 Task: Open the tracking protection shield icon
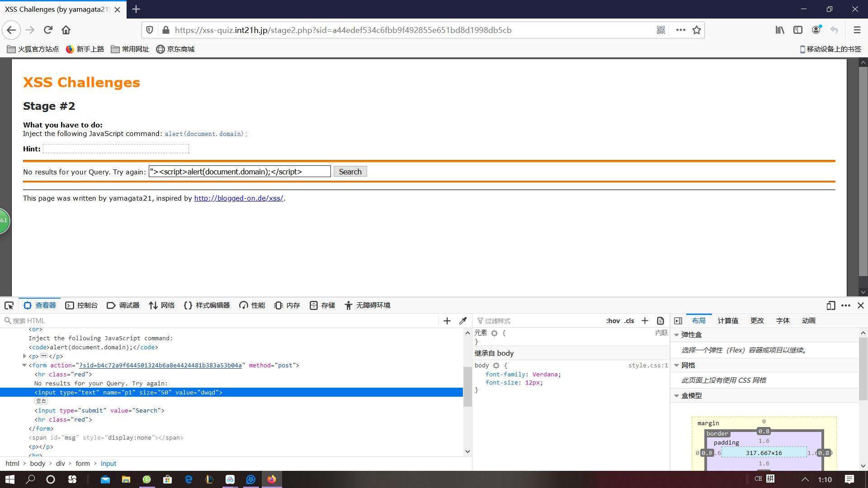pyautogui.click(x=150, y=30)
